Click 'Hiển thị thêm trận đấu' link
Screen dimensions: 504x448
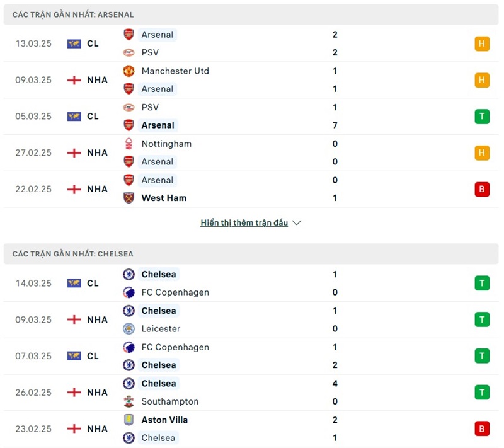244,223
